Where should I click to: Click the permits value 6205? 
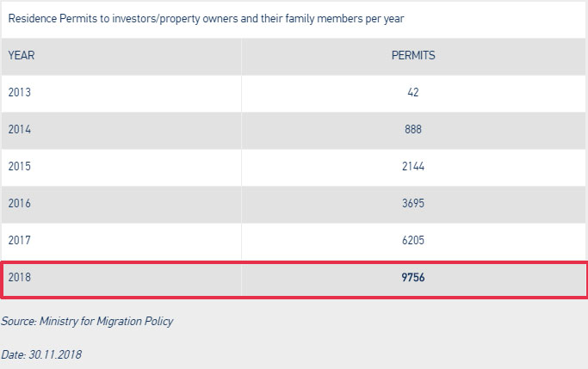413,242
